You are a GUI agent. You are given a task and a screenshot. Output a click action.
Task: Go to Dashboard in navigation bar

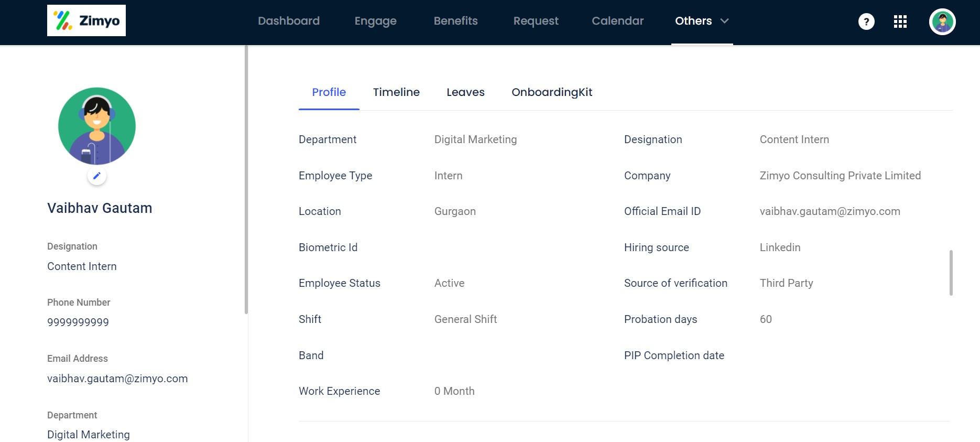pyautogui.click(x=289, y=21)
